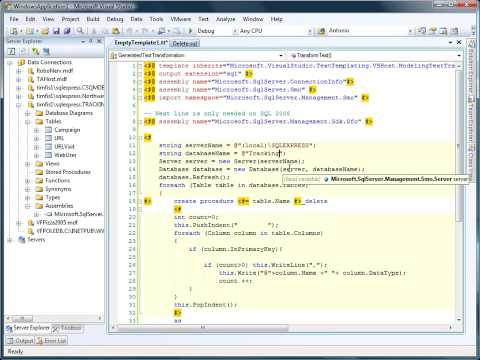Click the Navigate Backward toolbar icon
Screen dimensions: 480x360
(x=161, y=31)
